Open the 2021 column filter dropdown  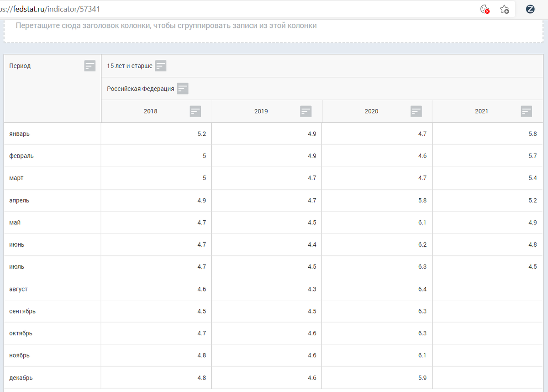(526, 111)
